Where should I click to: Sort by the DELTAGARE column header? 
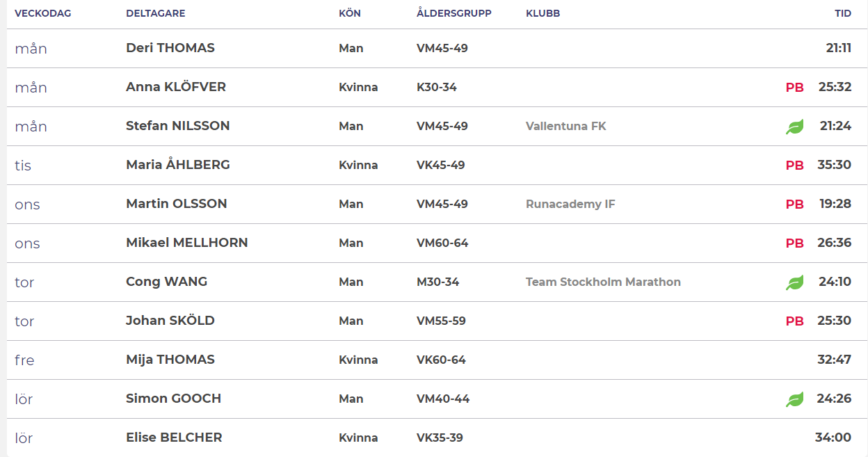point(156,13)
